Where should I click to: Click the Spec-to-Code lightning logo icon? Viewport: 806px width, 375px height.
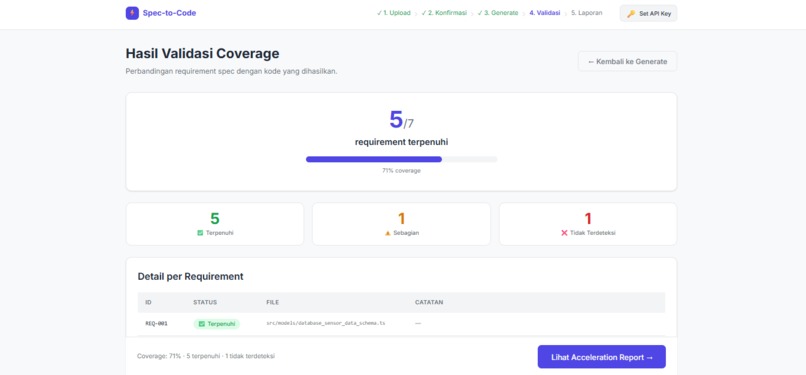(x=132, y=13)
